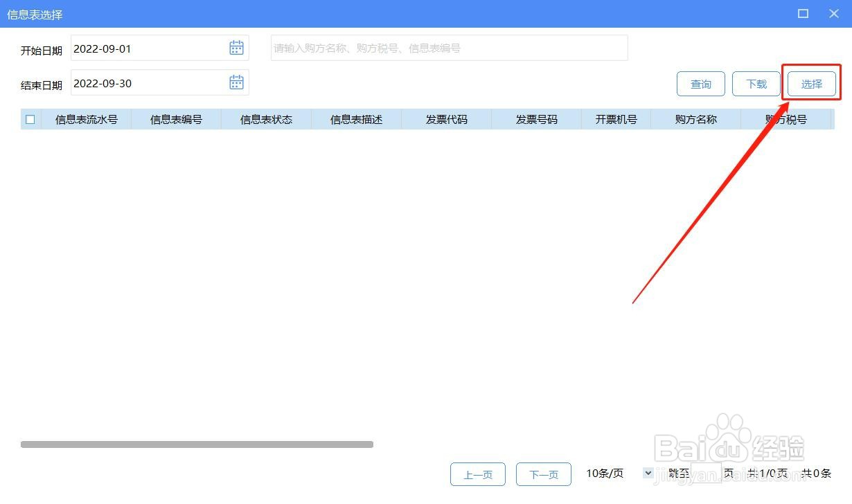Click the 信息表选择 dialog title

tap(35, 14)
